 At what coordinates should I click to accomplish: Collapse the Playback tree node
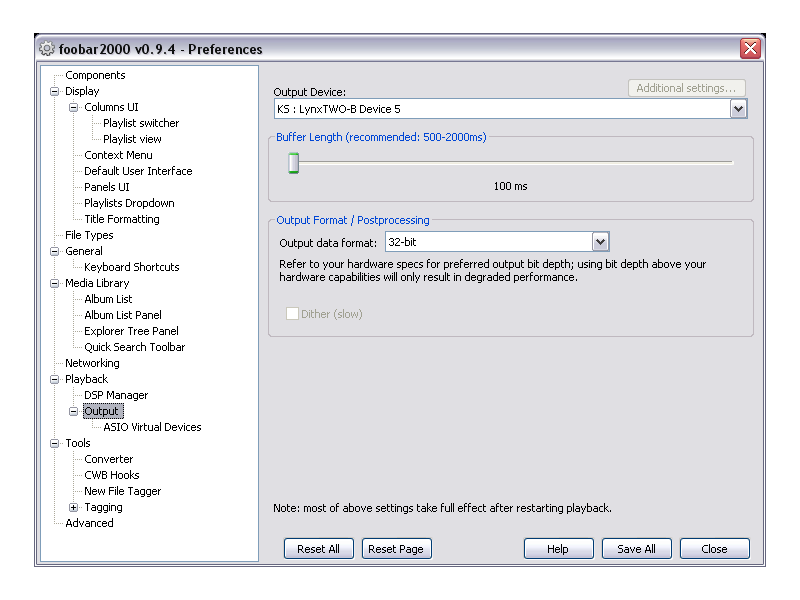coord(55,379)
